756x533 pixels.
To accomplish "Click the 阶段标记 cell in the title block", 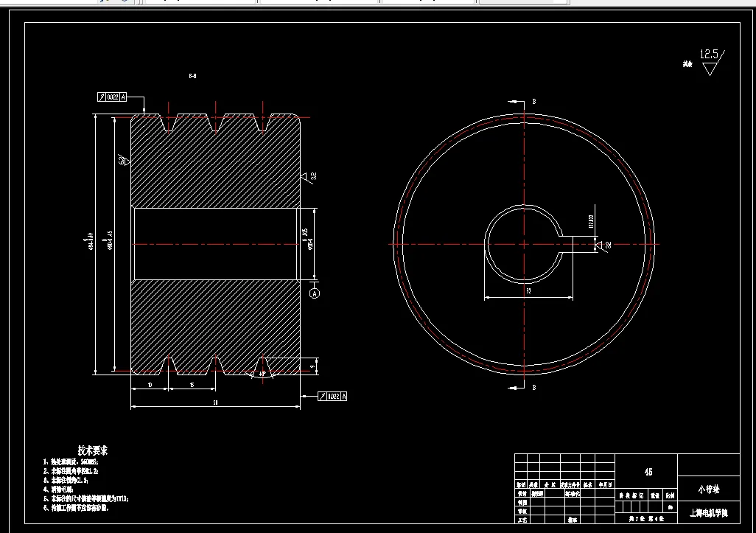I will click(x=631, y=495).
